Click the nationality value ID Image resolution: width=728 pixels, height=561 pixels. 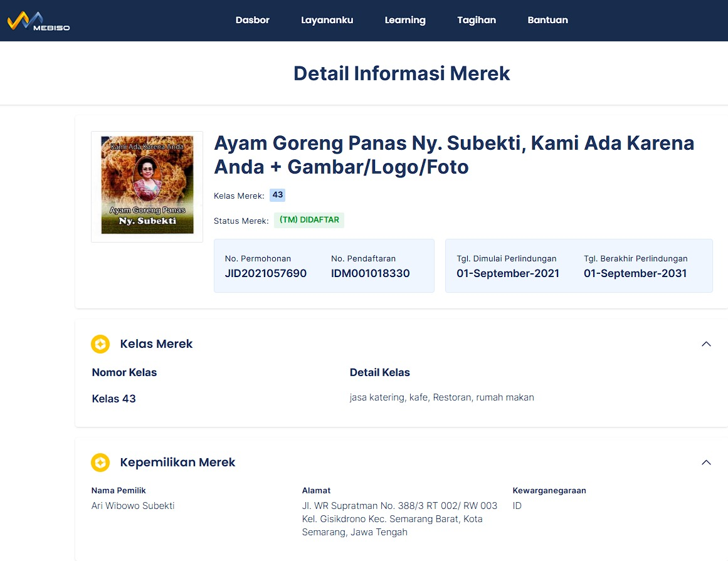[x=517, y=506]
